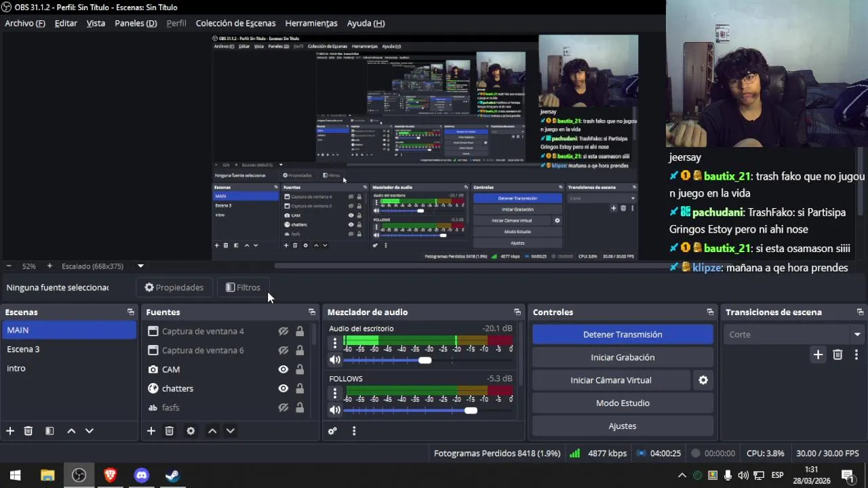Viewport: 868px width, 488px height.
Task: Open Archivo menu
Action: click(25, 23)
